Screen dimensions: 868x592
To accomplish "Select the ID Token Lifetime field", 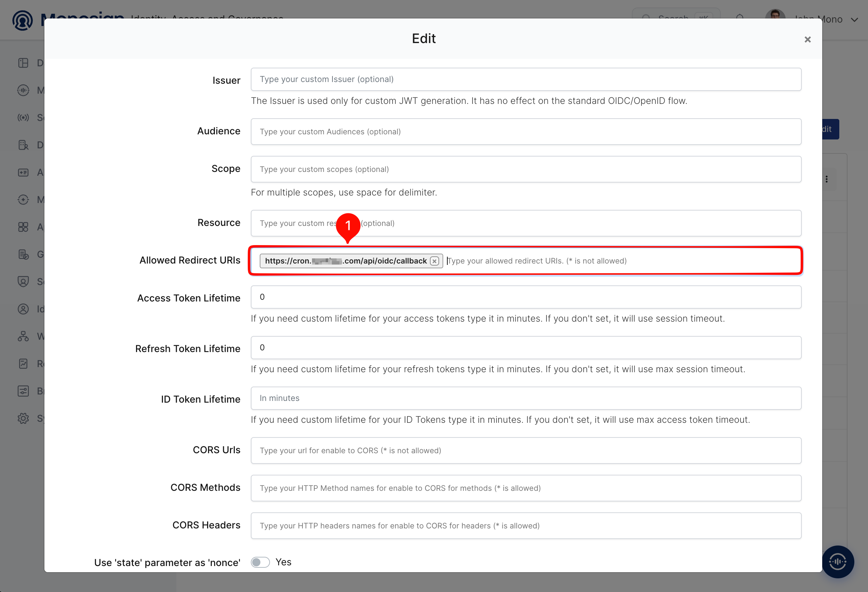I will (x=526, y=398).
